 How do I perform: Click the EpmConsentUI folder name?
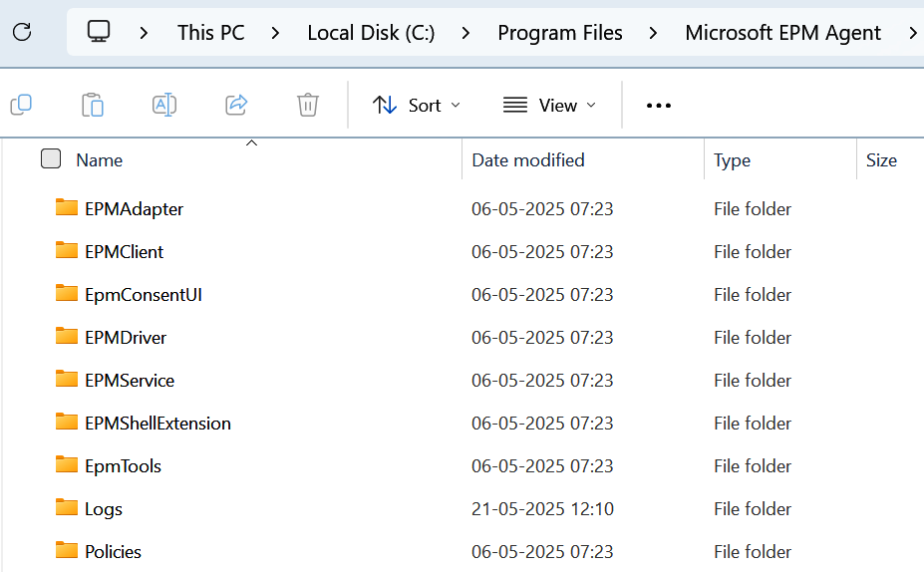144,295
